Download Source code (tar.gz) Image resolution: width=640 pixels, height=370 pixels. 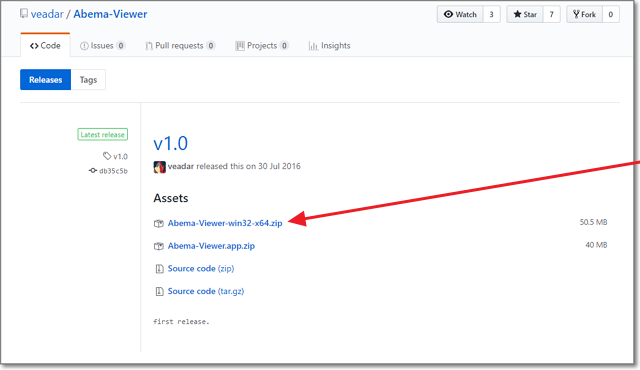(206, 291)
